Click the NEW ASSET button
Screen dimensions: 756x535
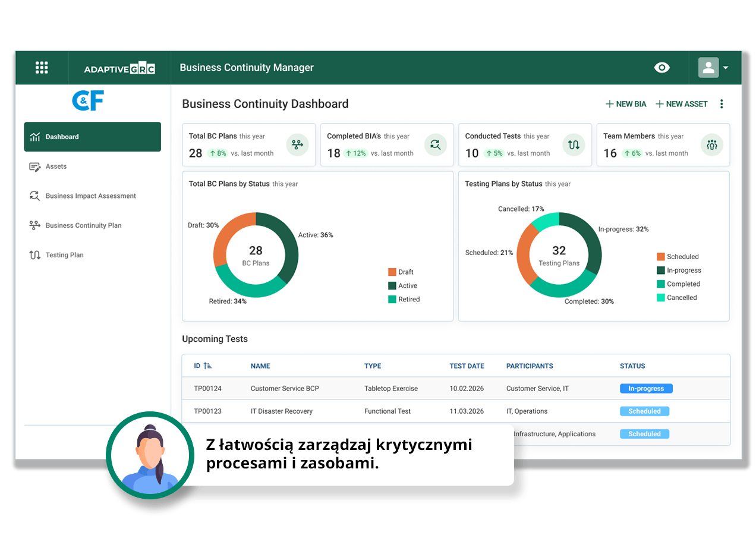pos(681,104)
